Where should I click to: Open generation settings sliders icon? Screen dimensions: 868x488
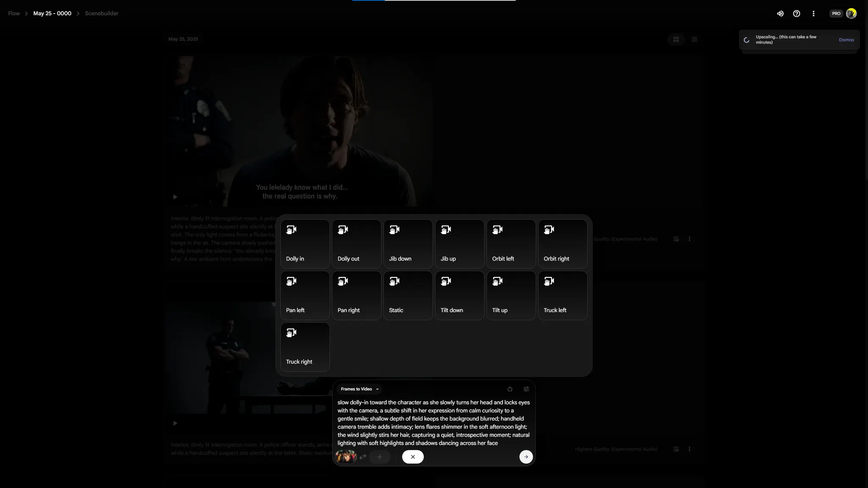[526, 389]
